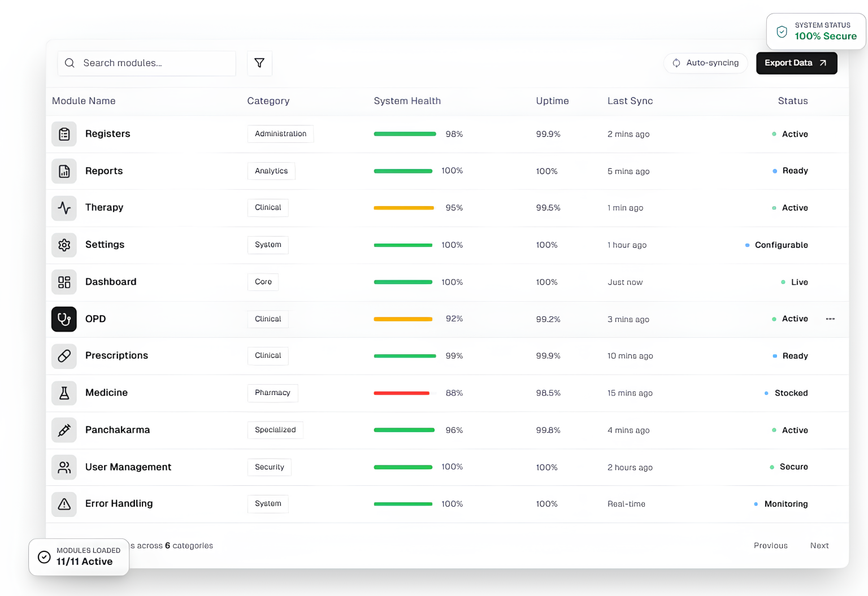Image resolution: width=868 pixels, height=596 pixels.
Task: Expand the Clinical category chip on Therapy
Action: pyautogui.click(x=268, y=208)
